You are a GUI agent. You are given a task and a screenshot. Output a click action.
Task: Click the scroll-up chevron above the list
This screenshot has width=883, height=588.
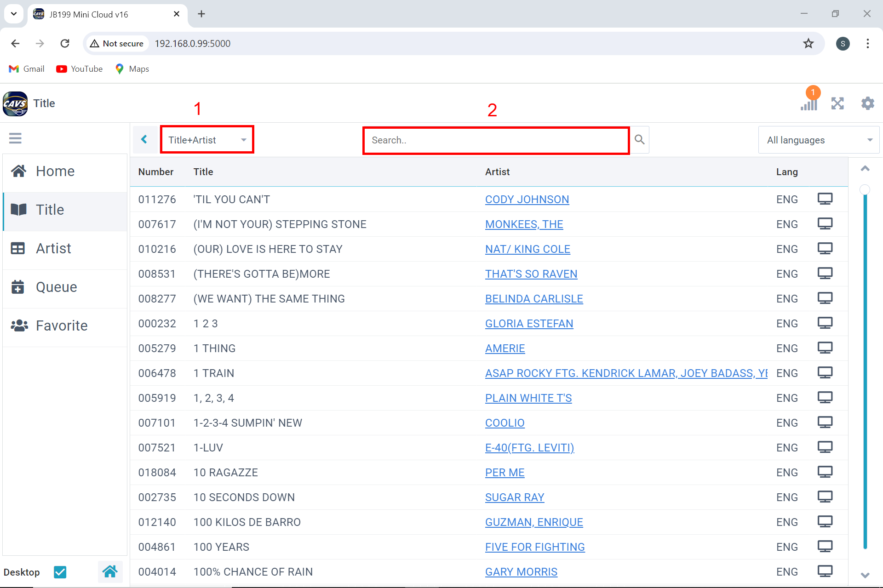(x=865, y=169)
